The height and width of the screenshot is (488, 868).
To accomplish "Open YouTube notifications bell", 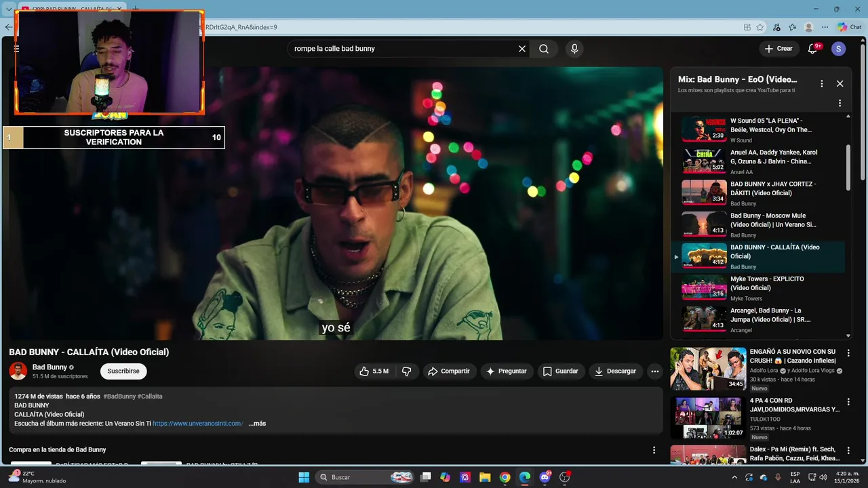I will (x=812, y=49).
